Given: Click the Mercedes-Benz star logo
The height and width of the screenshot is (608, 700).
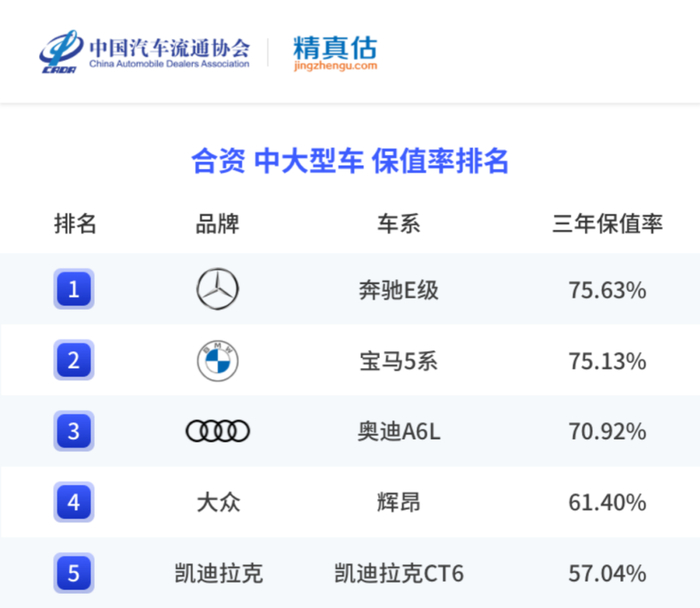Looking at the screenshot, I should [x=218, y=290].
